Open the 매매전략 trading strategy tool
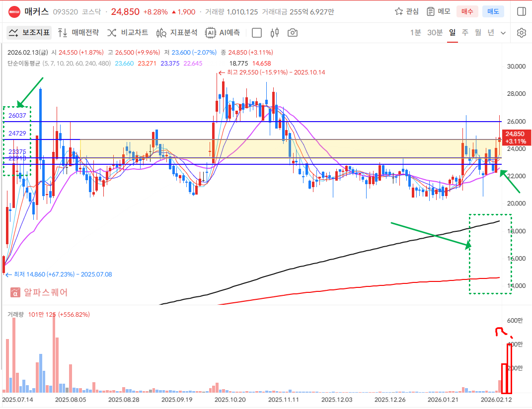 (x=78, y=33)
